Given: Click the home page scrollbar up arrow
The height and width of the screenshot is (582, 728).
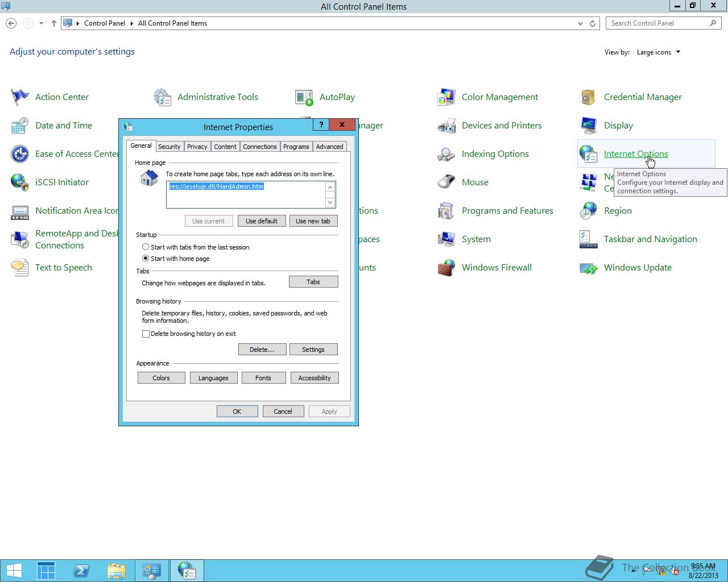Looking at the screenshot, I should [330, 187].
